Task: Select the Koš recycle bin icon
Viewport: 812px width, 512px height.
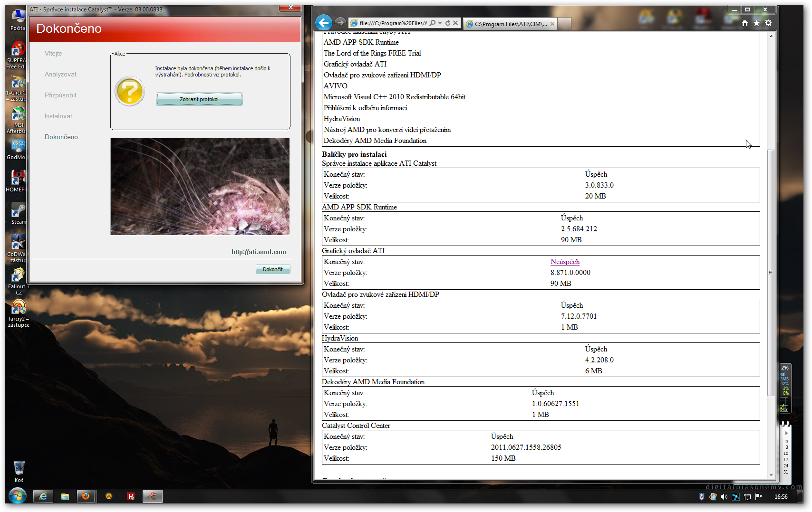Action: pyautogui.click(x=19, y=472)
